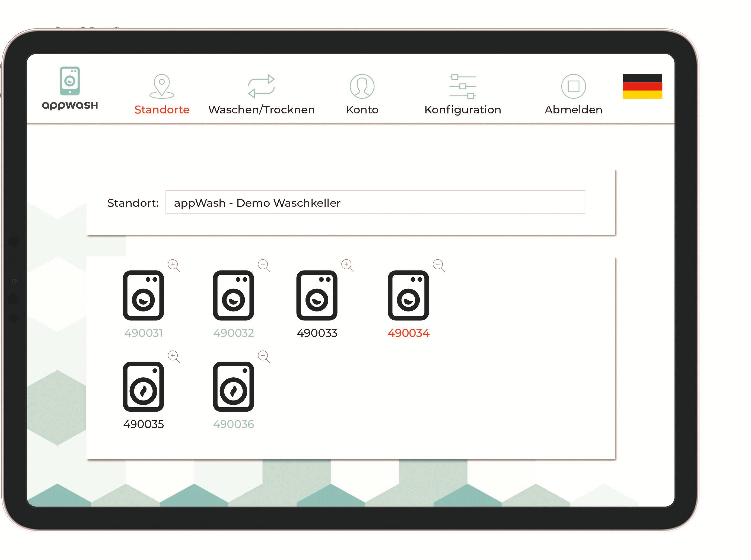Click the Abmelden logout text
The image size is (751, 560).
[x=573, y=110]
